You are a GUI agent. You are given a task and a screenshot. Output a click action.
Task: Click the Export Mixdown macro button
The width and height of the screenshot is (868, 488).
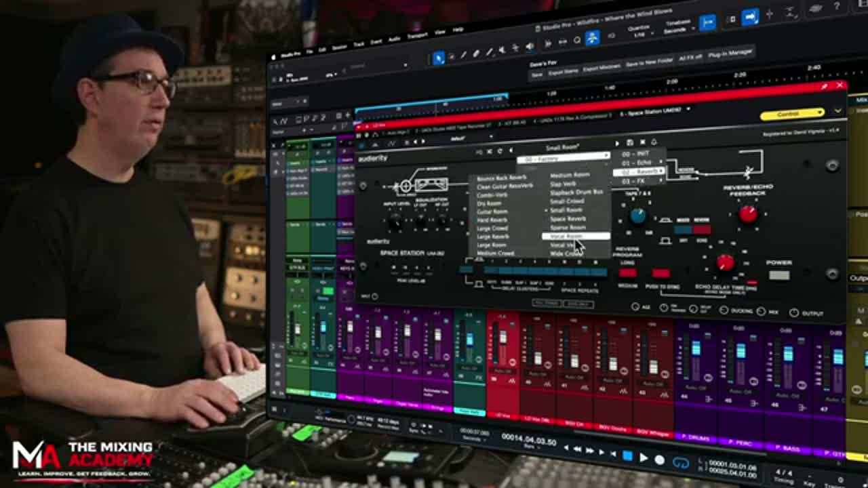pyautogui.click(x=602, y=67)
